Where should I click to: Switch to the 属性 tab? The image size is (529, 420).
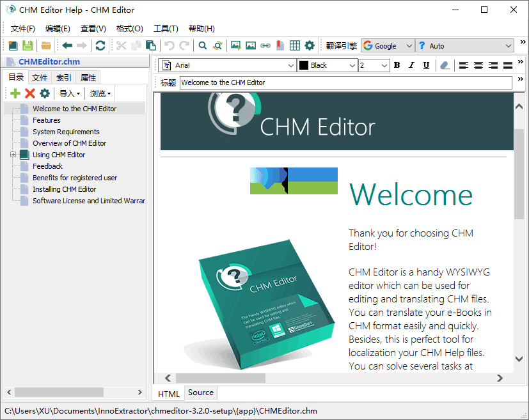click(88, 78)
